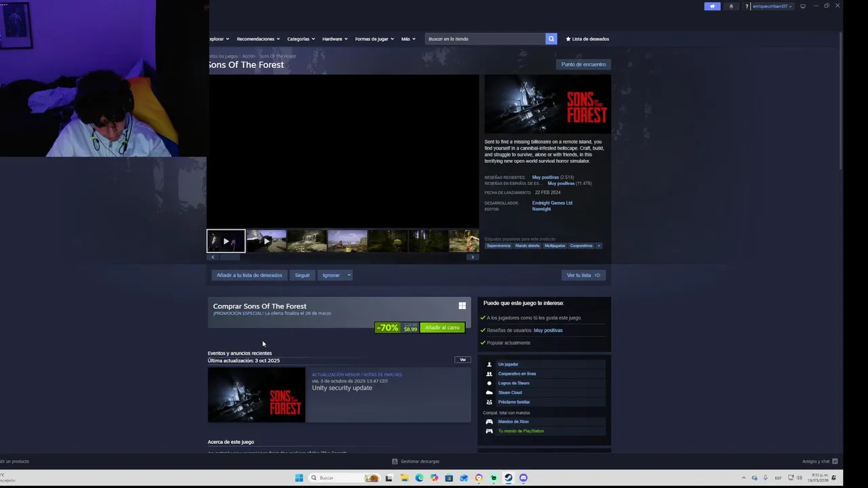This screenshot has width=868, height=488.
Task: Click the store search input field
Action: 485,39
